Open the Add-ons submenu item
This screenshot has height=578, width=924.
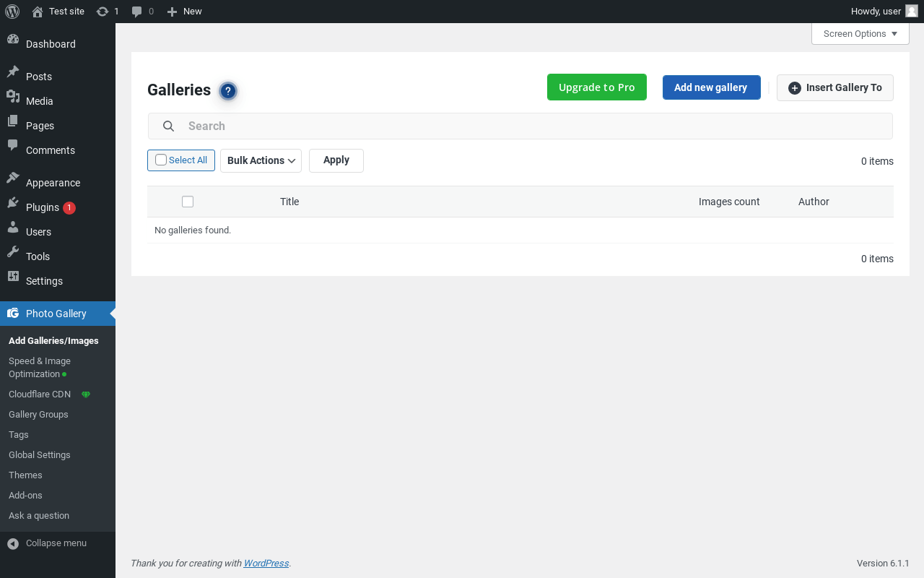coord(25,496)
